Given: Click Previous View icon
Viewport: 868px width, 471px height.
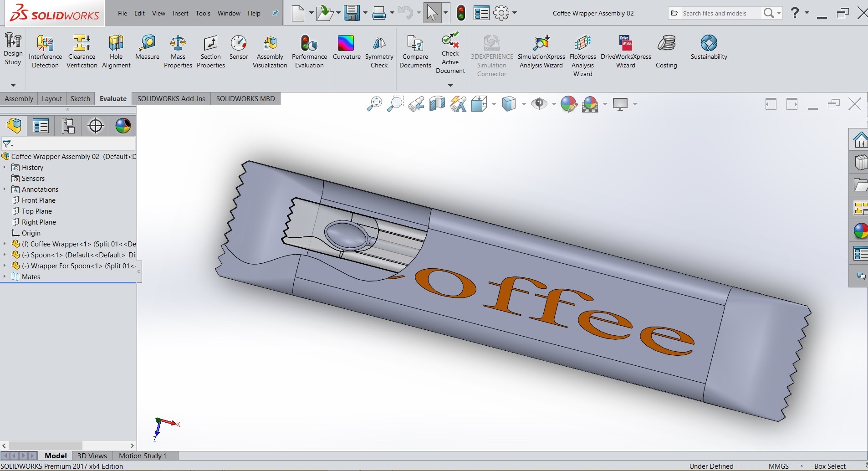Looking at the screenshot, I should (x=416, y=104).
